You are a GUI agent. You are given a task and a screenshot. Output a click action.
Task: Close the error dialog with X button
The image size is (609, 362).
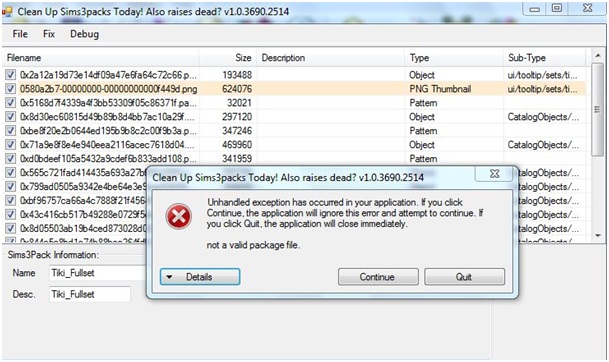[x=494, y=174]
